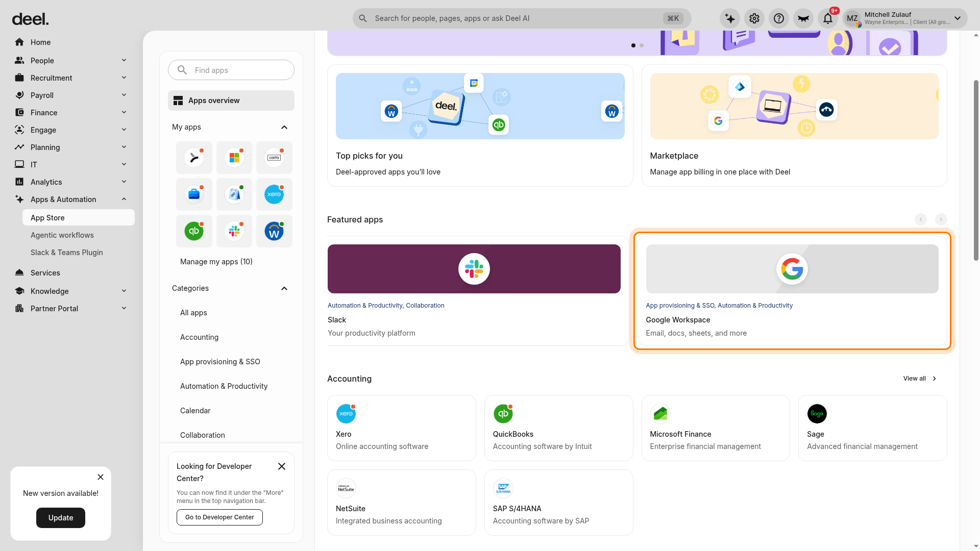The width and height of the screenshot is (980, 551).
Task: Collapse the Categories section
Action: click(x=284, y=288)
